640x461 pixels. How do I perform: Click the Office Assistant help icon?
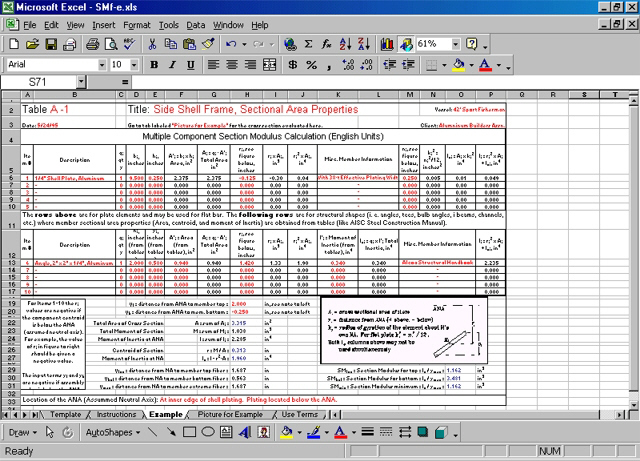(471, 44)
